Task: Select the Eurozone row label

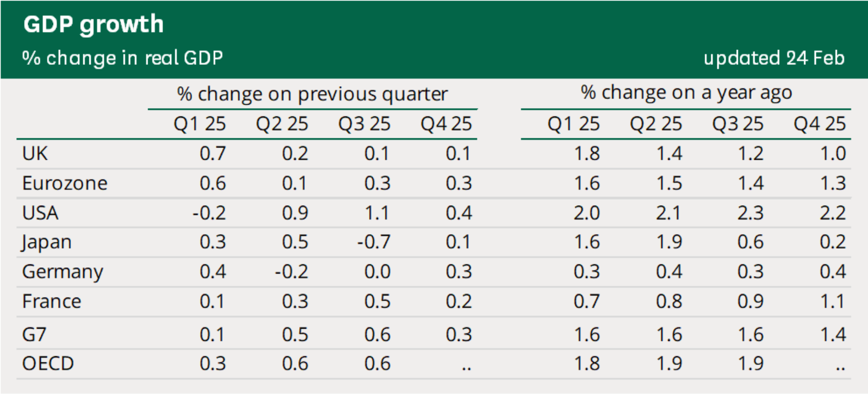Action: click(x=65, y=183)
